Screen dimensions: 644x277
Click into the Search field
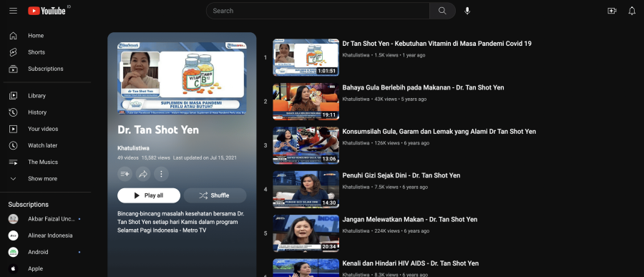318,11
